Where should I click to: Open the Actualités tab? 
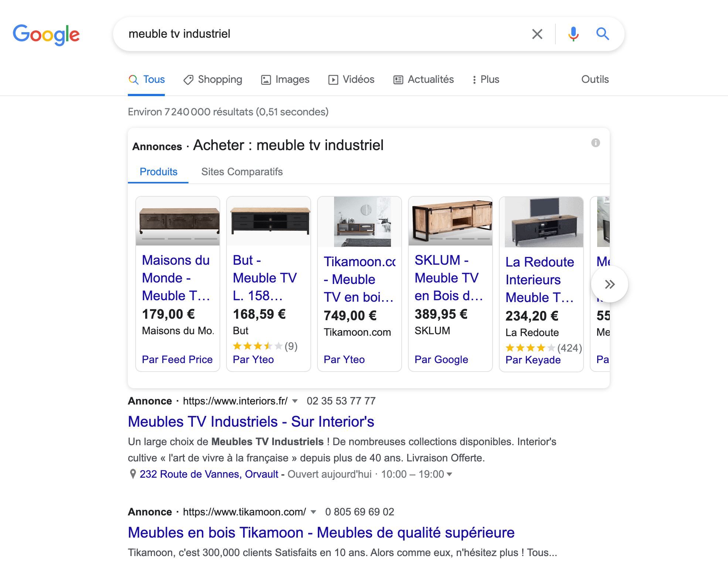click(x=423, y=79)
